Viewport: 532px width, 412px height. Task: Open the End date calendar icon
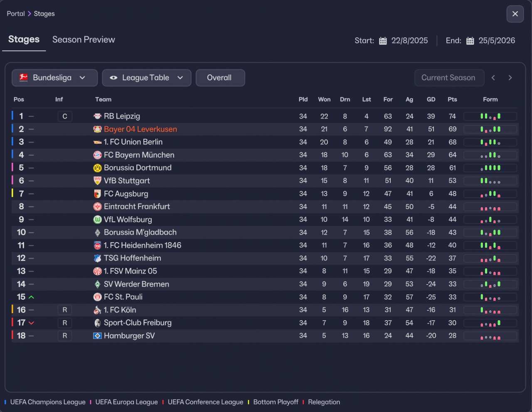tap(470, 41)
